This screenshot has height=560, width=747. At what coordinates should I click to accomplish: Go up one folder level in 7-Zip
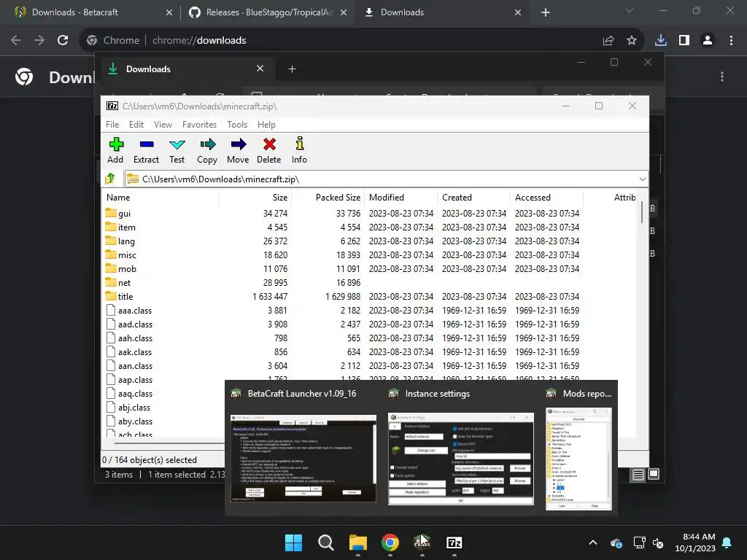pyautogui.click(x=111, y=179)
